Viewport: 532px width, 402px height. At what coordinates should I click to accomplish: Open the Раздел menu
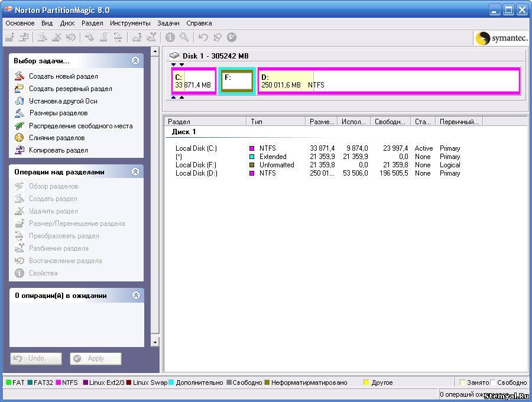coord(92,23)
